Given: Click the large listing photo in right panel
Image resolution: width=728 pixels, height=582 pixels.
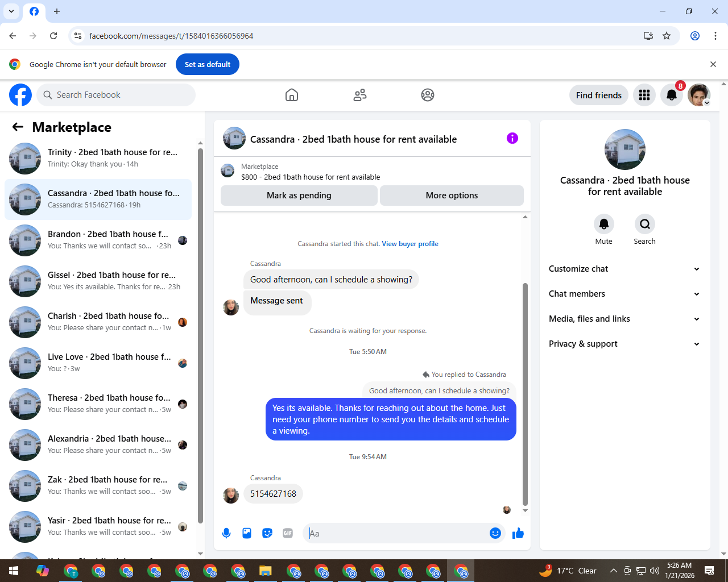Looking at the screenshot, I should point(625,149).
